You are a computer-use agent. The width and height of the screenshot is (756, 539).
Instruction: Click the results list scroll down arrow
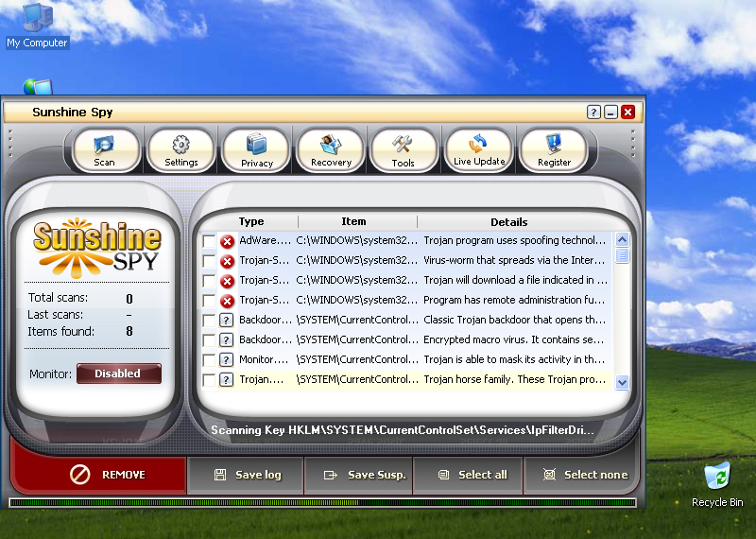point(622,382)
